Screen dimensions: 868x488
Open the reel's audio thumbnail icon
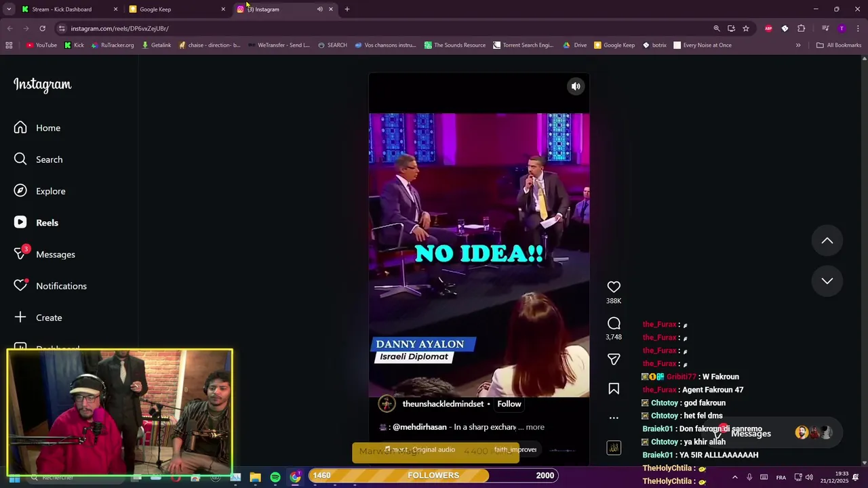point(614,448)
